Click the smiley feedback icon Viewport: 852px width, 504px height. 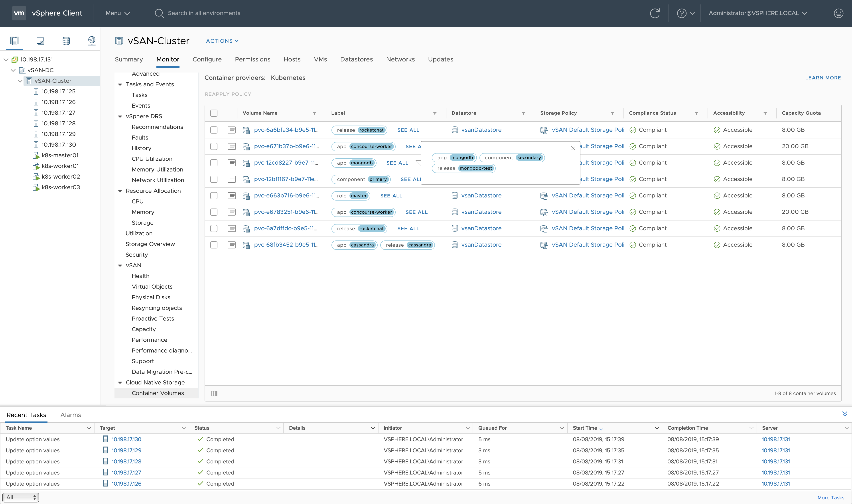pos(838,13)
